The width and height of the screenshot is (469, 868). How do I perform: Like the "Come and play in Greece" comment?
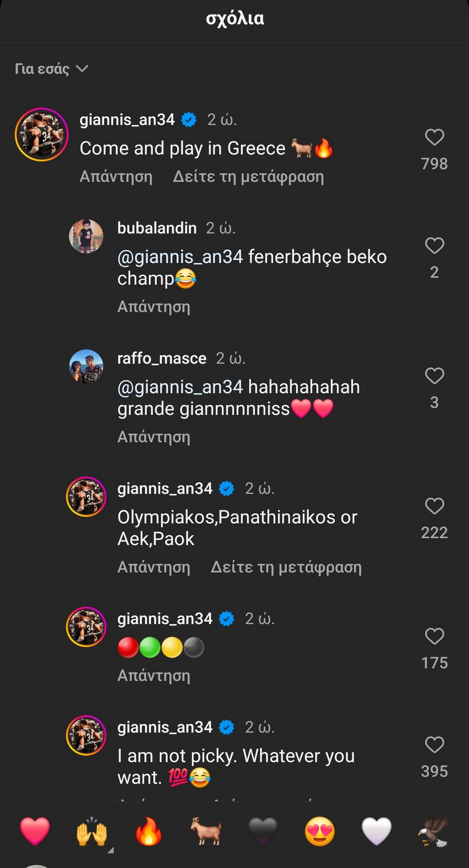(434, 137)
